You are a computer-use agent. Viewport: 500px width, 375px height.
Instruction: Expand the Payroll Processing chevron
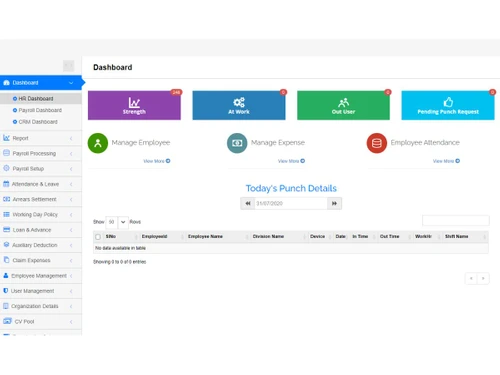click(71, 153)
